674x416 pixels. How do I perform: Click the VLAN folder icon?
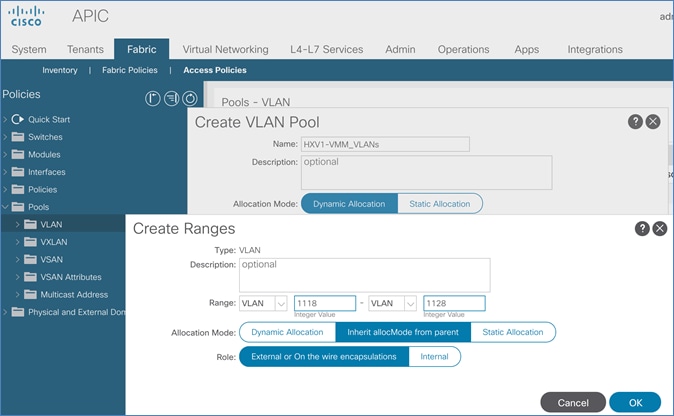pyautogui.click(x=30, y=224)
